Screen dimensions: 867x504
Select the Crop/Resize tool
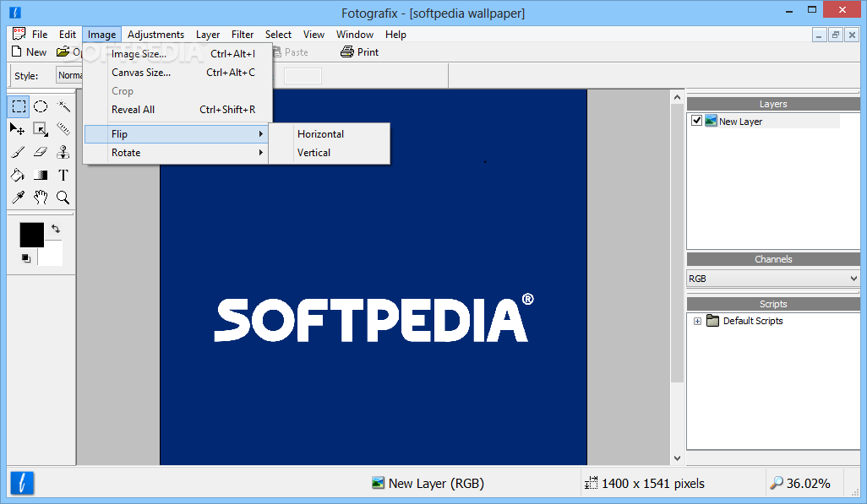(41, 129)
